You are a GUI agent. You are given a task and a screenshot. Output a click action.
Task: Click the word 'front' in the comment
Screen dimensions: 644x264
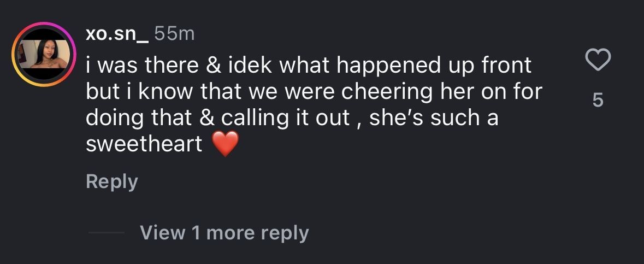pyautogui.click(x=506, y=66)
